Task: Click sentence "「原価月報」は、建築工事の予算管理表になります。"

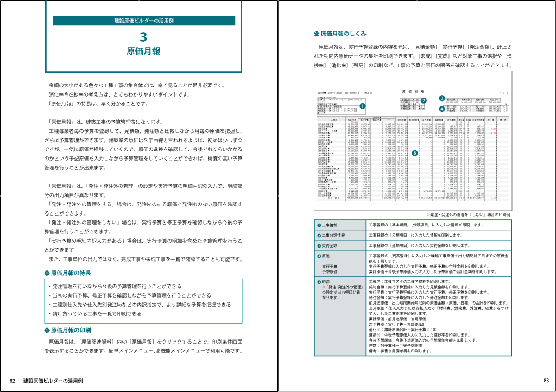Action: [105, 122]
